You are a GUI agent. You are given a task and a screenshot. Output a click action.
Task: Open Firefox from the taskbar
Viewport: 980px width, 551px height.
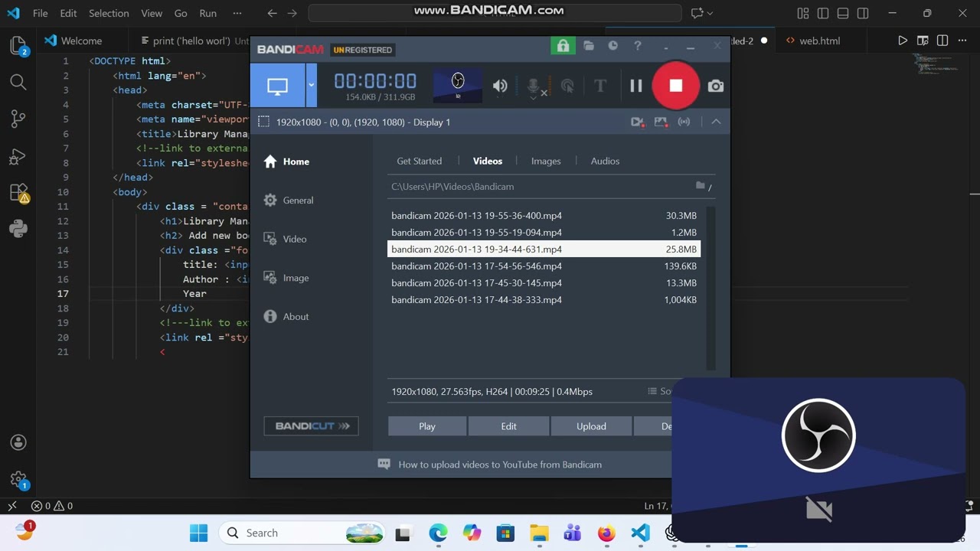[606, 533]
